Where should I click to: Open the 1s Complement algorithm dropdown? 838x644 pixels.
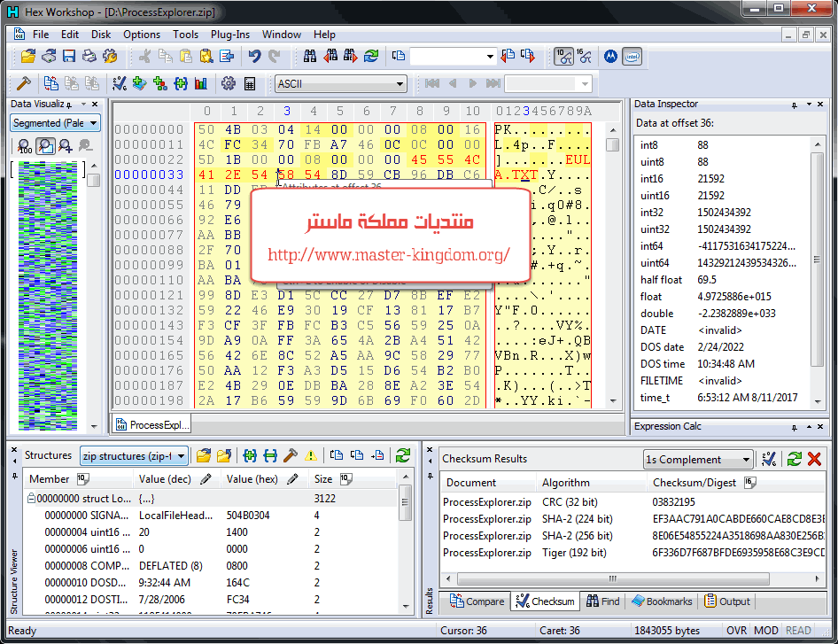coord(746,460)
